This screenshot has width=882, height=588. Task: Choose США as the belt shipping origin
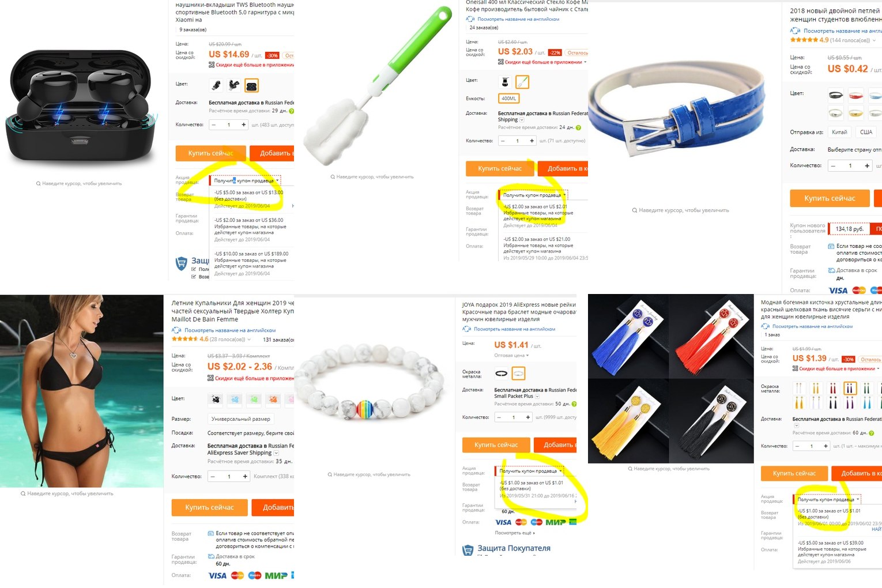click(x=866, y=132)
